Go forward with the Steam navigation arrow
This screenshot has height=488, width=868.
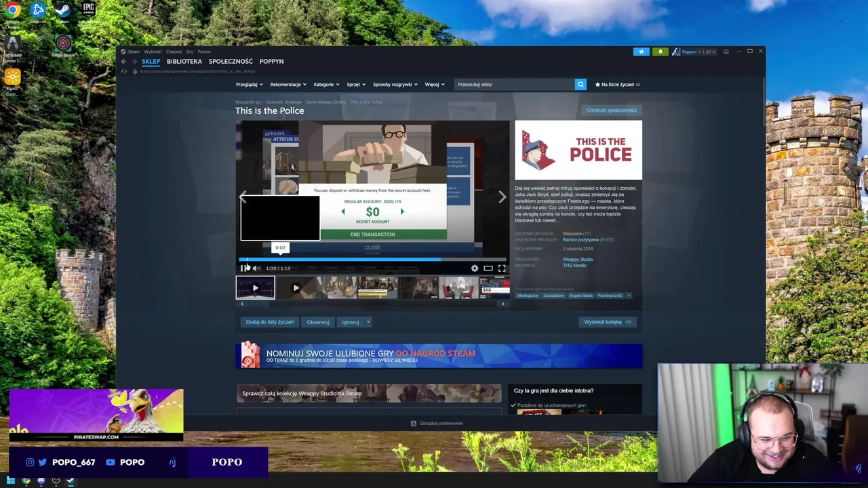click(134, 61)
